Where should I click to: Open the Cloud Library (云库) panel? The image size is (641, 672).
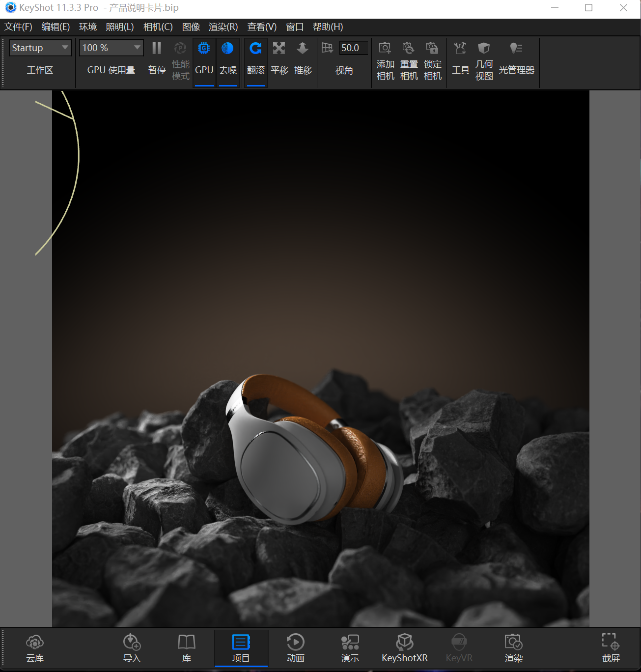tap(35, 648)
